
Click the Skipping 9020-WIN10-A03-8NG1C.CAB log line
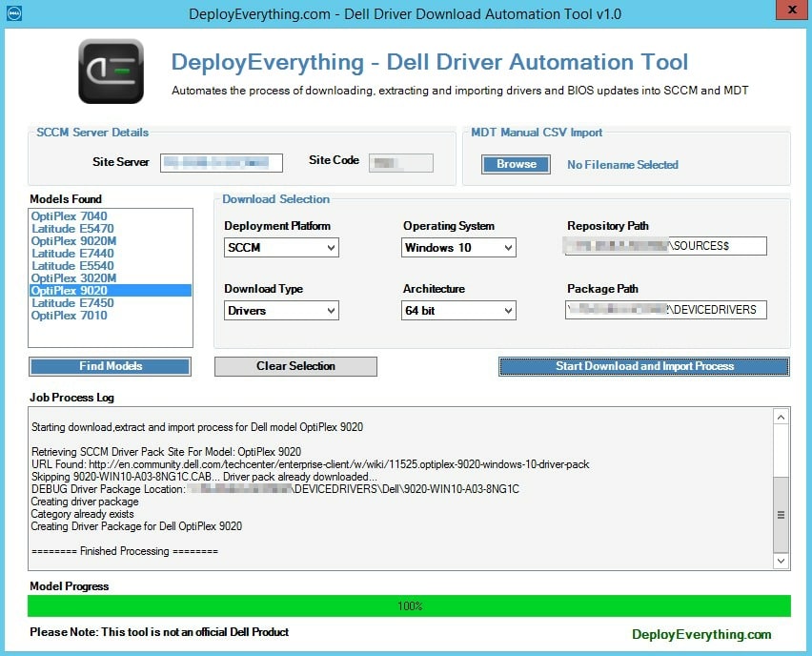click(204, 477)
